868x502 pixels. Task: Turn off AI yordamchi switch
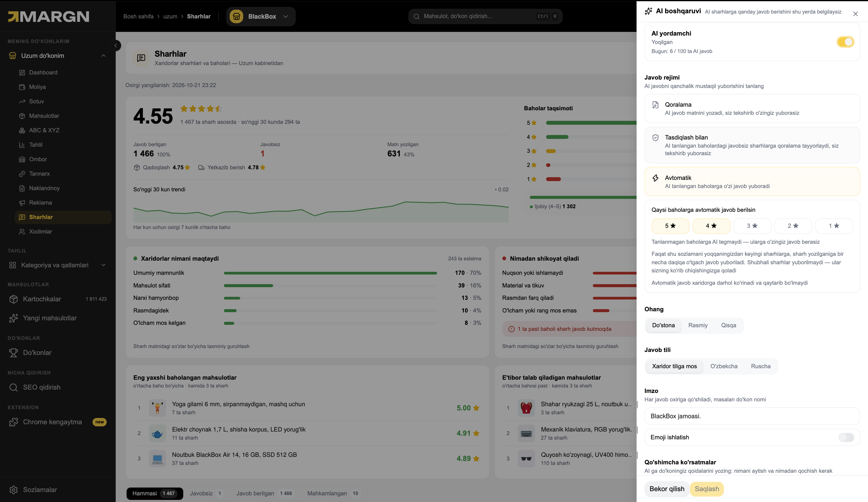point(845,42)
